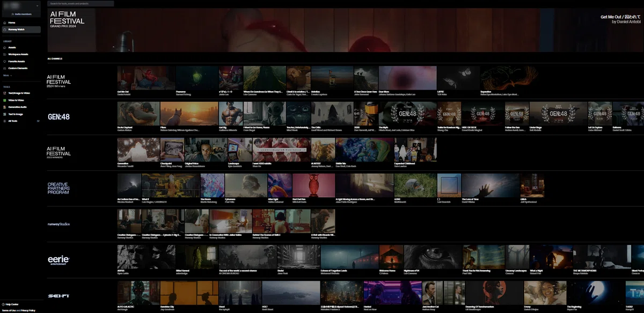This screenshot has width=644, height=313.
Task: Open the Creative Partners Program channel
Action: click(58, 188)
